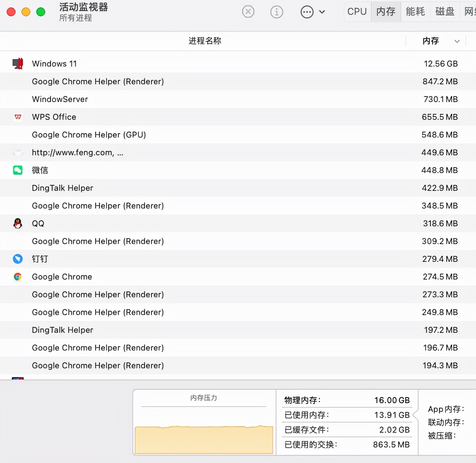
Task: Switch to the 能耗 tab
Action: click(415, 11)
